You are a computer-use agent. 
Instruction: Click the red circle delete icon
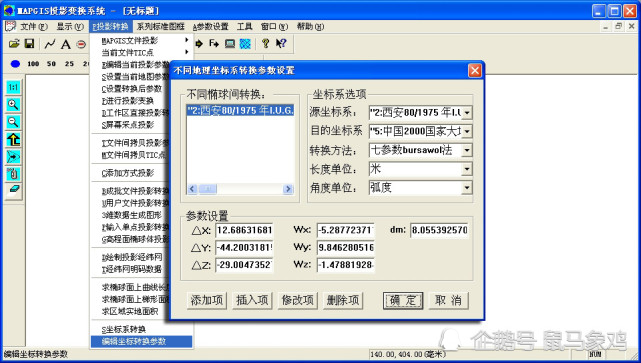(x=81, y=44)
